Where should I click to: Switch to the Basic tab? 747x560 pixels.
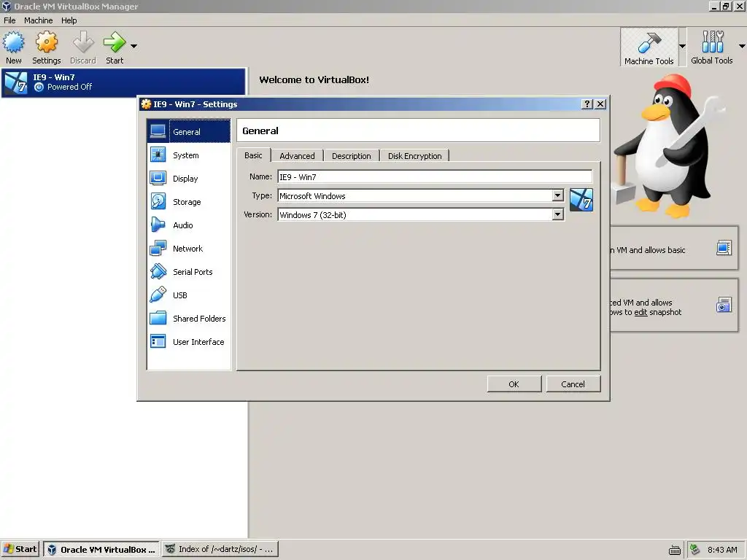pos(253,155)
